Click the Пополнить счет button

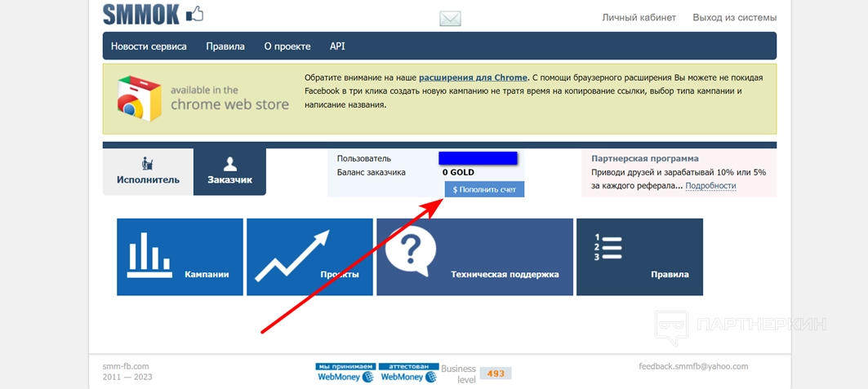pyautogui.click(x=484, y=189)
